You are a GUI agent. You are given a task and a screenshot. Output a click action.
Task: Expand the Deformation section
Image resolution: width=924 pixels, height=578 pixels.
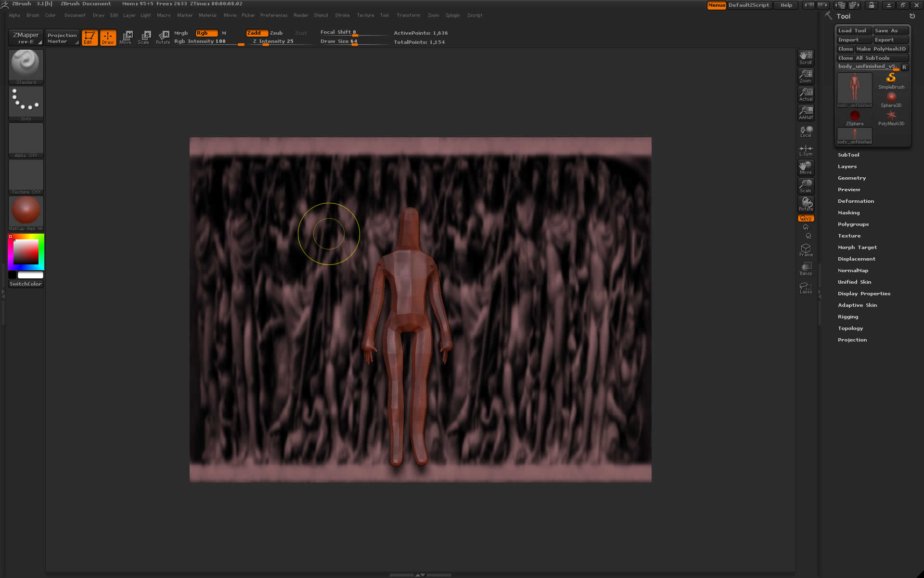[856, 201]
